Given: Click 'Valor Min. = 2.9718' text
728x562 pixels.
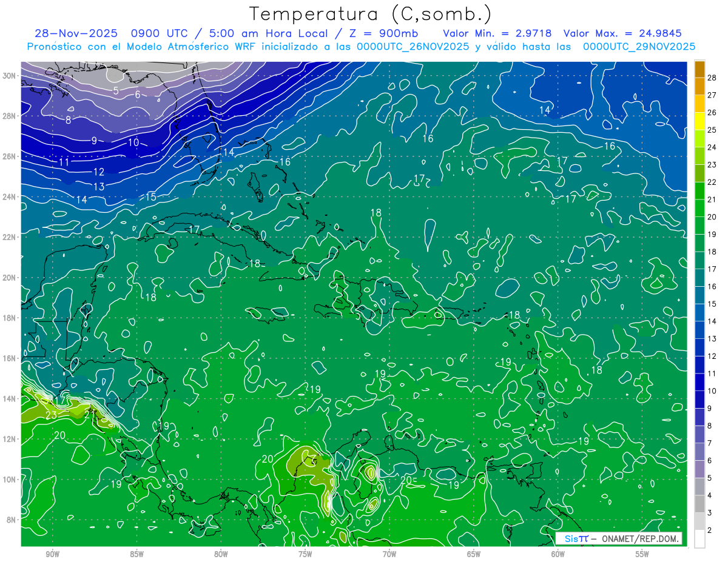Looking at the screenshot, I should pos(497,33).
